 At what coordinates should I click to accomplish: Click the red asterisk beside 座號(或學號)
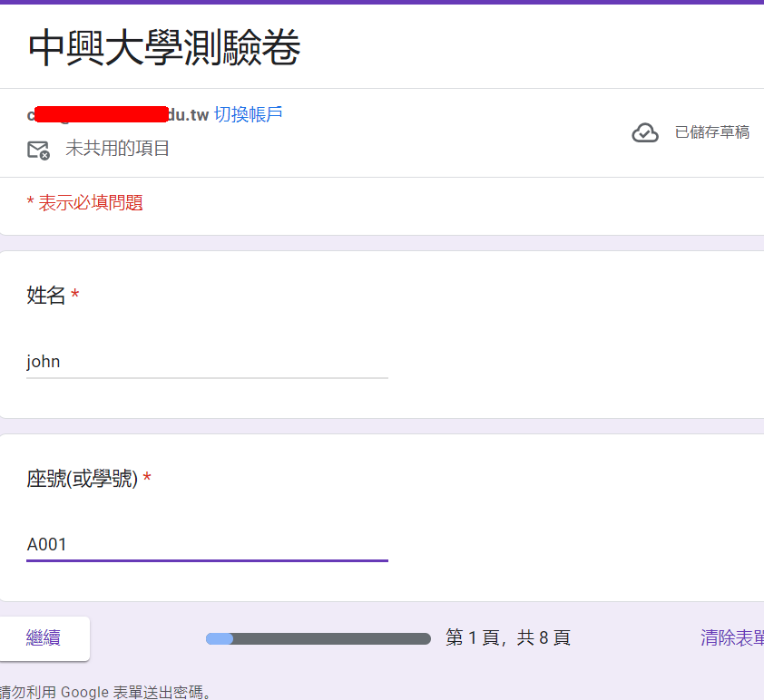[147, 479]
